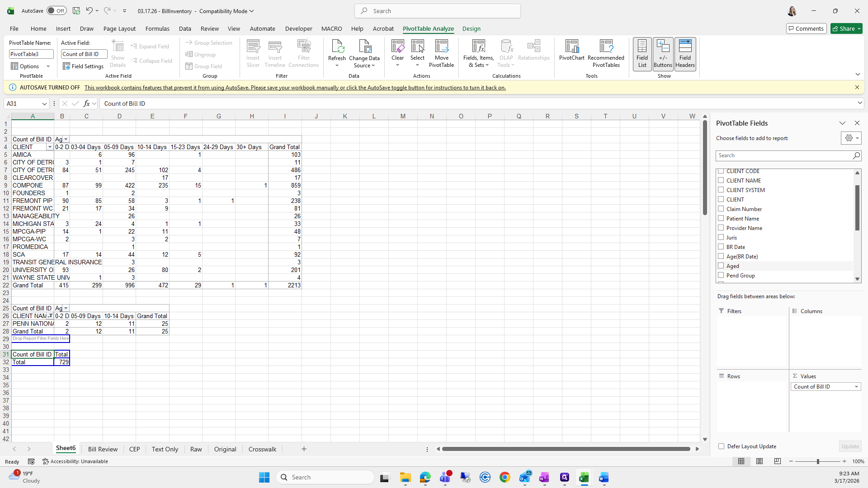Open the Name Box dropdown arrow

[x=44, y=103]
